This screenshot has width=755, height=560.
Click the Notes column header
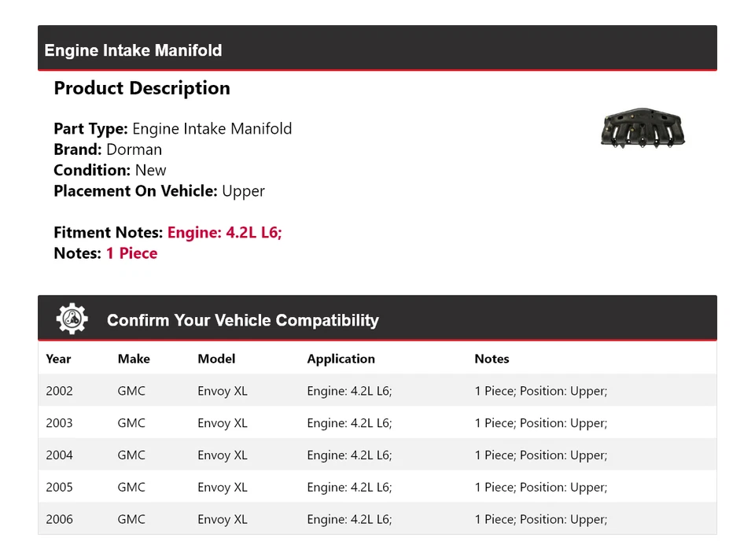click(492, 359)
